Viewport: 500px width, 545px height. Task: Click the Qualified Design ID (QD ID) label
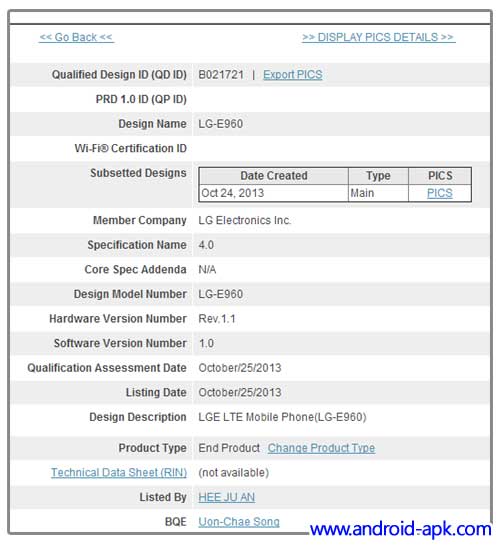point(119,74)
